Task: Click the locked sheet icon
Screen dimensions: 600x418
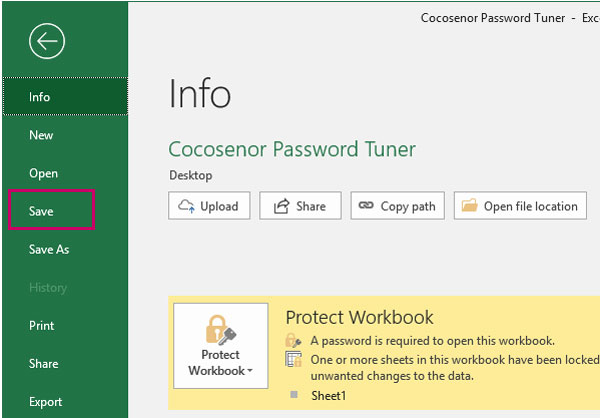Action: [x=293, y=359]
